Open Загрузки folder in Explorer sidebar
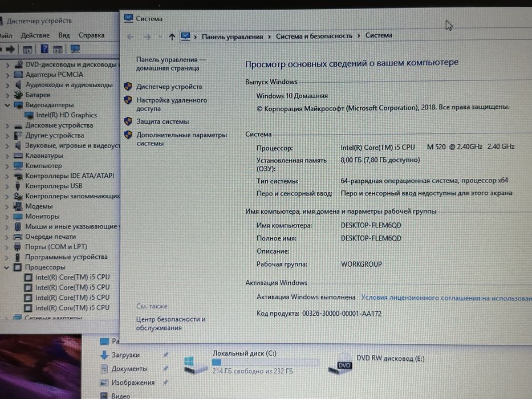Image resolution: width=532 pixels, height=399 pixels. point(125,355)
